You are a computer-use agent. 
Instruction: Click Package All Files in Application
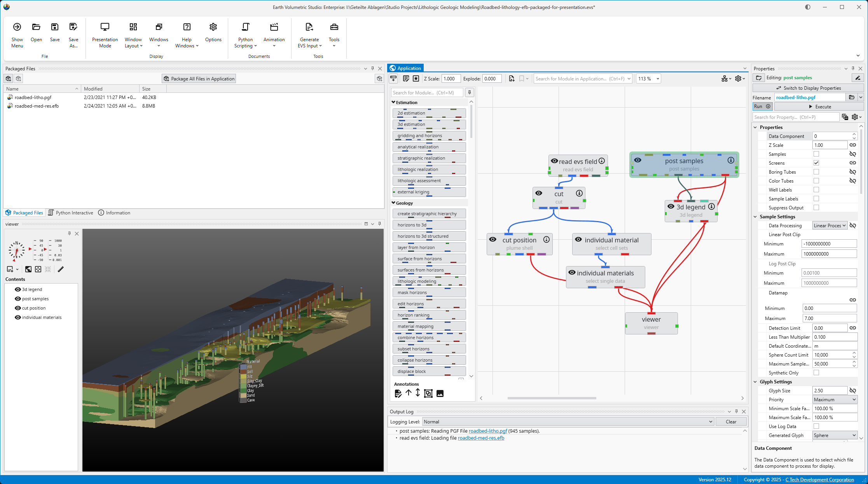pos(199,79)
